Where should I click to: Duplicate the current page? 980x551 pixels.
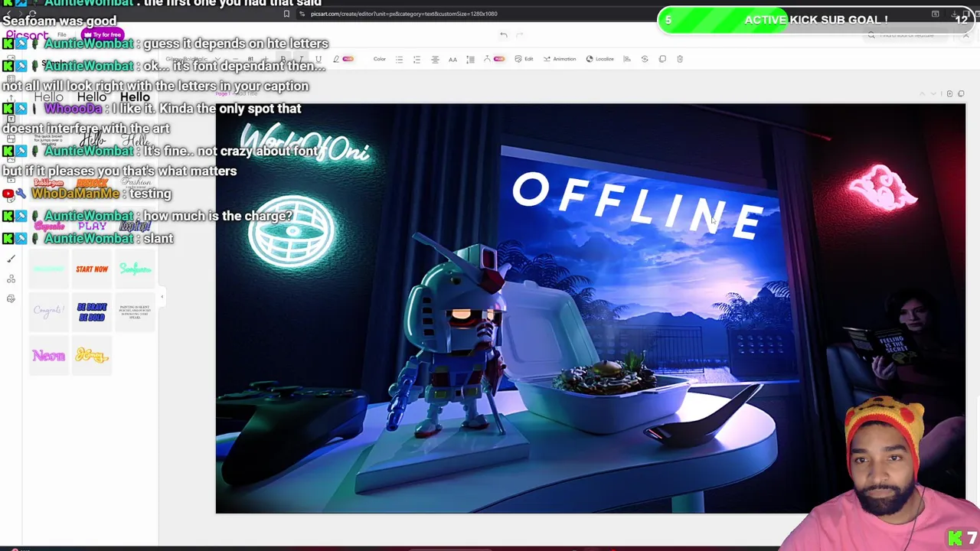962,94
